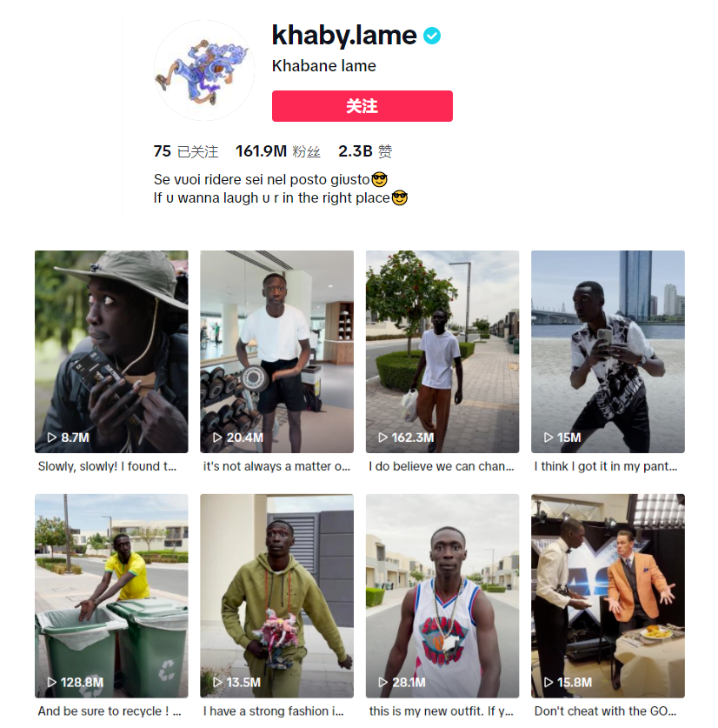Open the 161.9M 粉丝 followers list
718x728 pixels.
click(277, 151)
